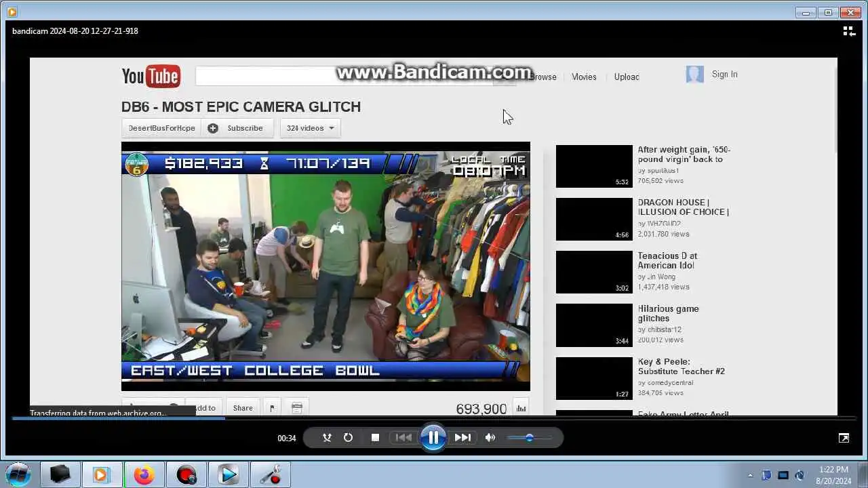Select the active media player taskbar button

[x=102, y=475]
